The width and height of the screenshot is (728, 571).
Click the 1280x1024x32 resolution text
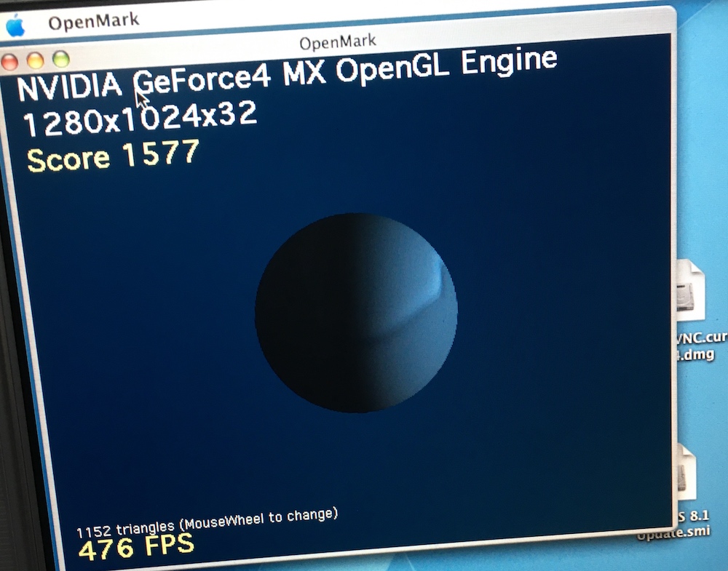click(140, 119)
